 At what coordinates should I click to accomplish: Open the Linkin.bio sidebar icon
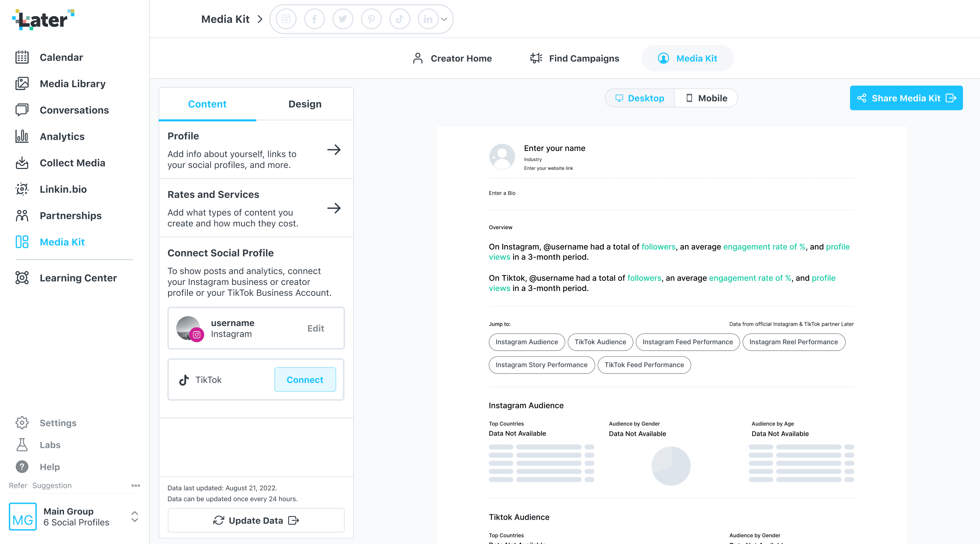(x=22, y=189)
